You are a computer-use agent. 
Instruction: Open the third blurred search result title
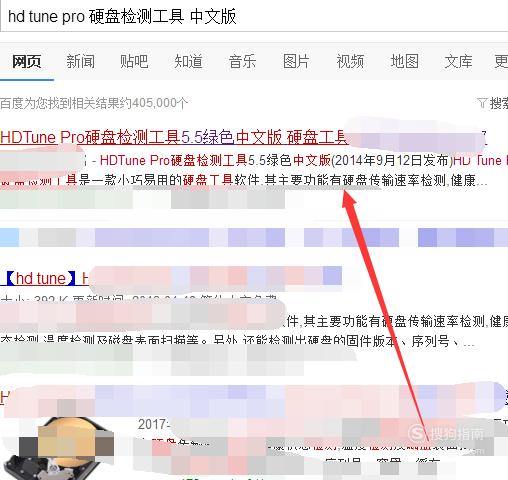253,398
